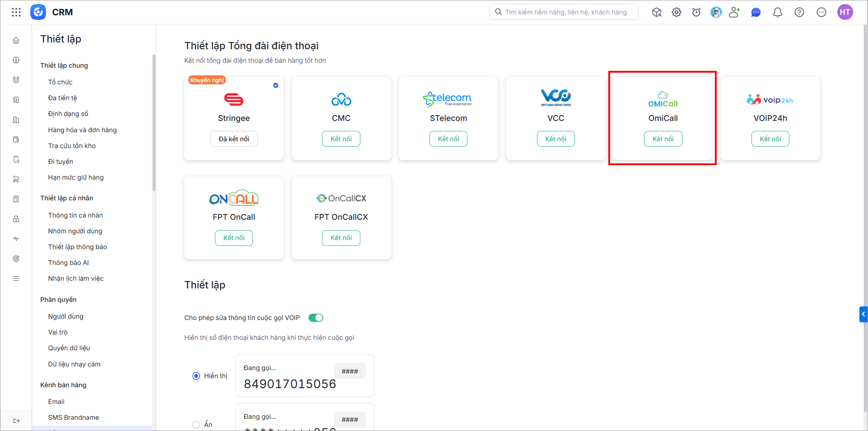This screenshot has width=868, height=431.
Task: Open Dữ liệu nhạy cảm settings
Action: pyautogui.click(x=75, y=364)
